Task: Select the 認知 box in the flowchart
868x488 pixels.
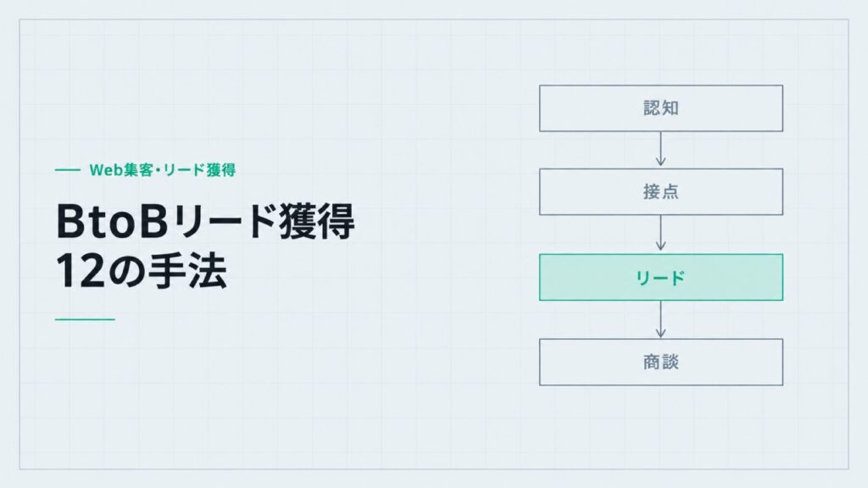Action: tap(661, 108)
